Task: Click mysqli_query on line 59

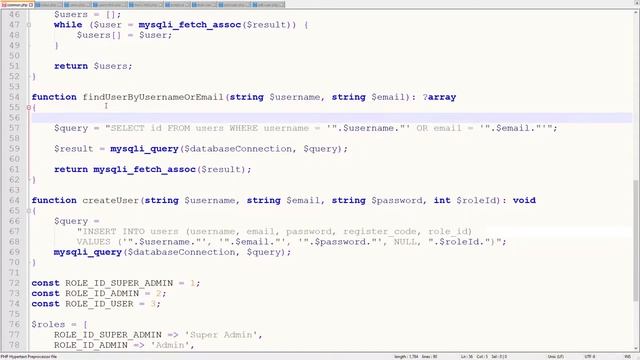Action: coord(144,149)
